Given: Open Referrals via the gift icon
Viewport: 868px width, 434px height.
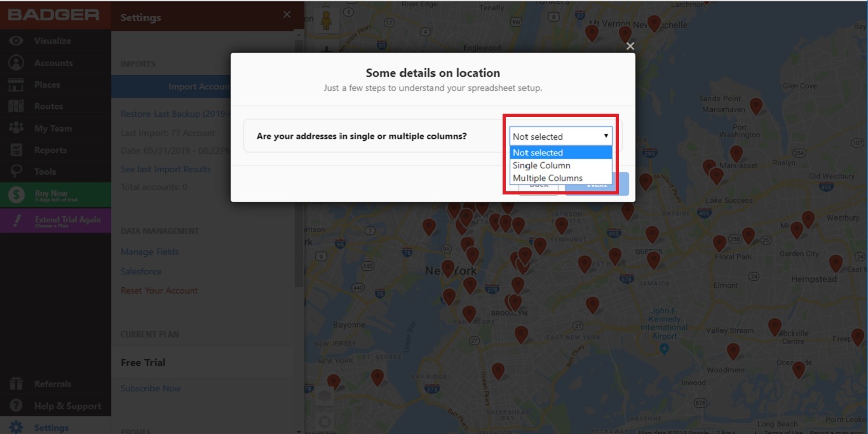Looking at the screenshot, I should coord(16,384).
